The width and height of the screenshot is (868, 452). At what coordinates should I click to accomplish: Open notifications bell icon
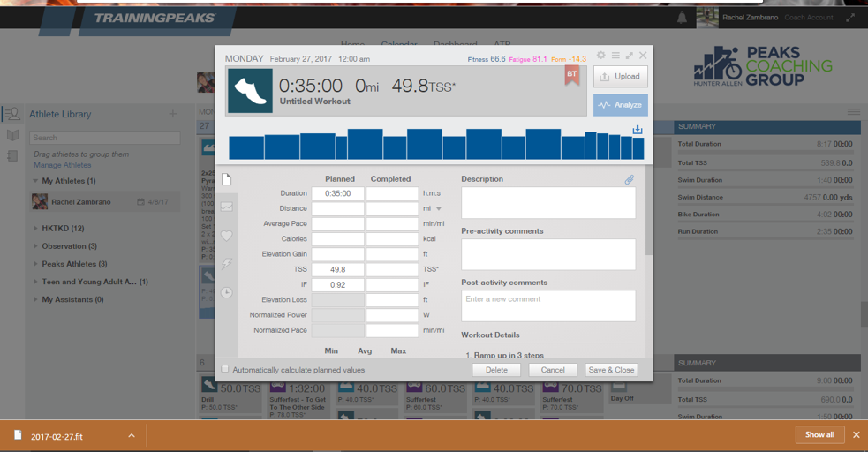pyautogui.click(x=682, y=18)
